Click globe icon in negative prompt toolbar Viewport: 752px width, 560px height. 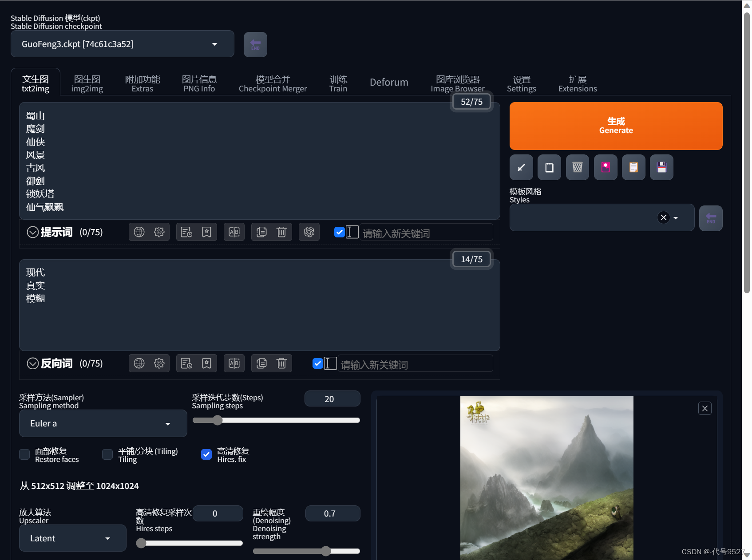click(139, 363)
